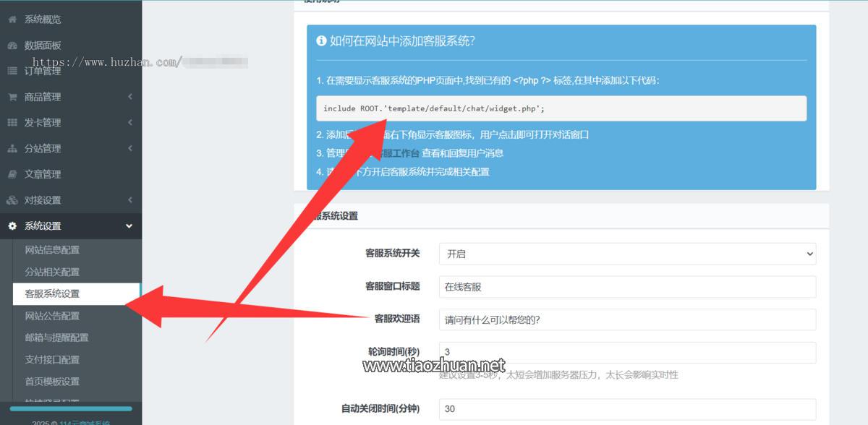Click the shopping cart icon for 商品管理
The height and width of the screenshot is (425, 868).
click(x=12, y=97)
